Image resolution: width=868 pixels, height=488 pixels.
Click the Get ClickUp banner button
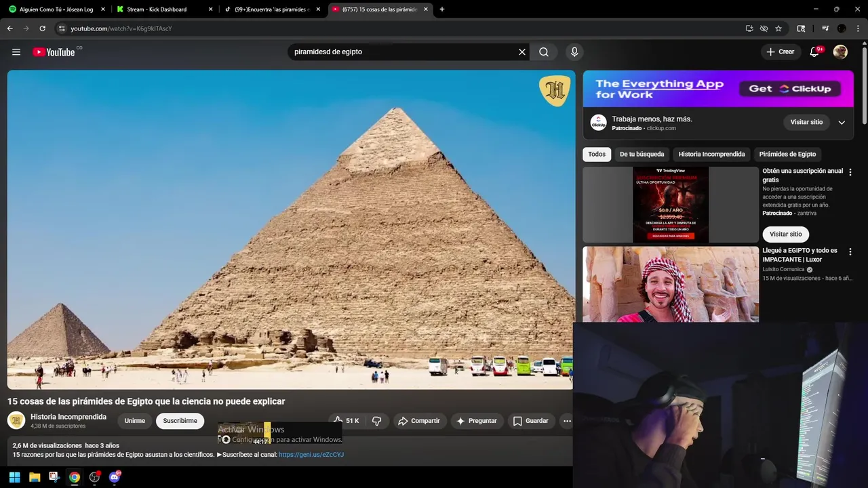tap(790, 89)
